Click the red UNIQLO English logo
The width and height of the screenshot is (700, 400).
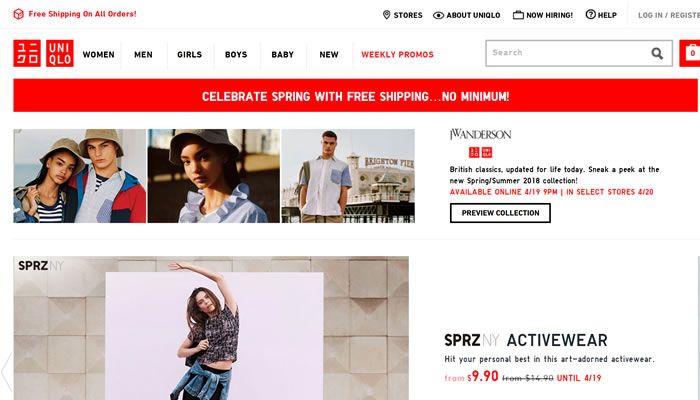click(60, 53)
